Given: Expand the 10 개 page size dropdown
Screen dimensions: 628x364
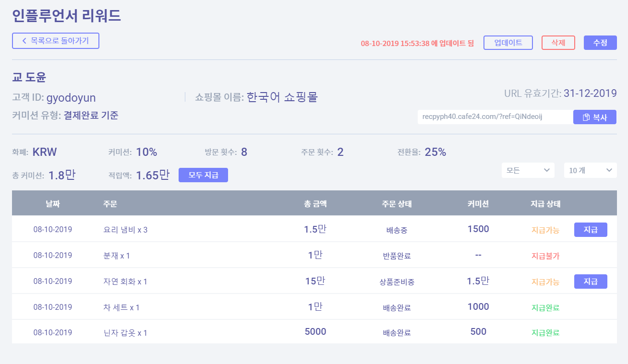Looking at the screenshot, I should (590, 170).
